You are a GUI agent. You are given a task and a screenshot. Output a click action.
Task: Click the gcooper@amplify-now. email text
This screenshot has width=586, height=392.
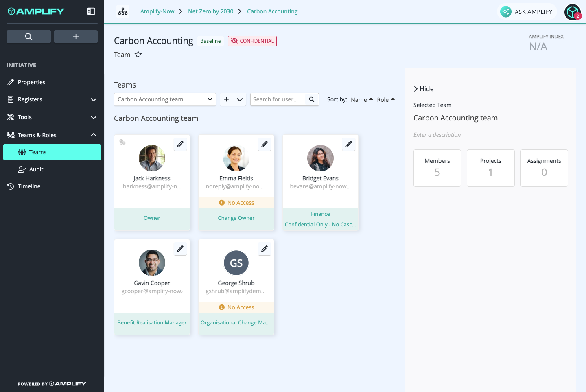152,291
